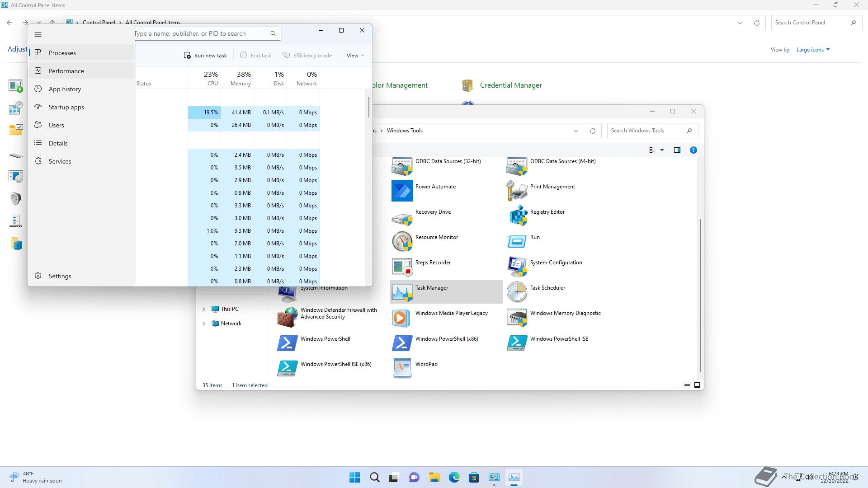This screenshot has height=488, width=868.
Task: Open Help in Windows Tools window
Action: (693, 150)
